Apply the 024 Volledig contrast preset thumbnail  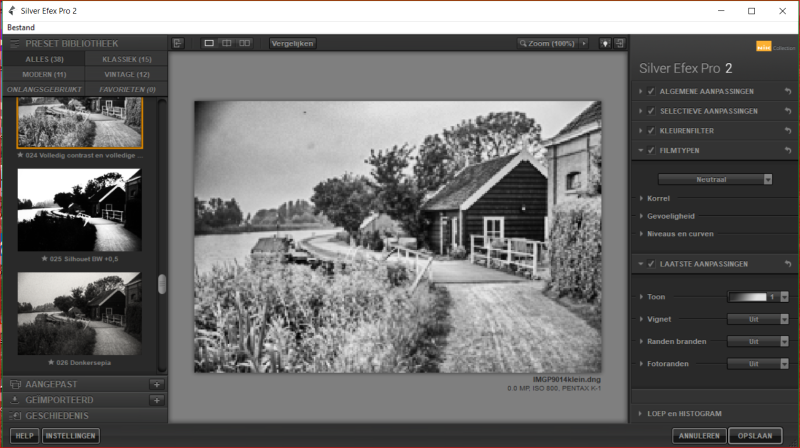pos(80,122)
